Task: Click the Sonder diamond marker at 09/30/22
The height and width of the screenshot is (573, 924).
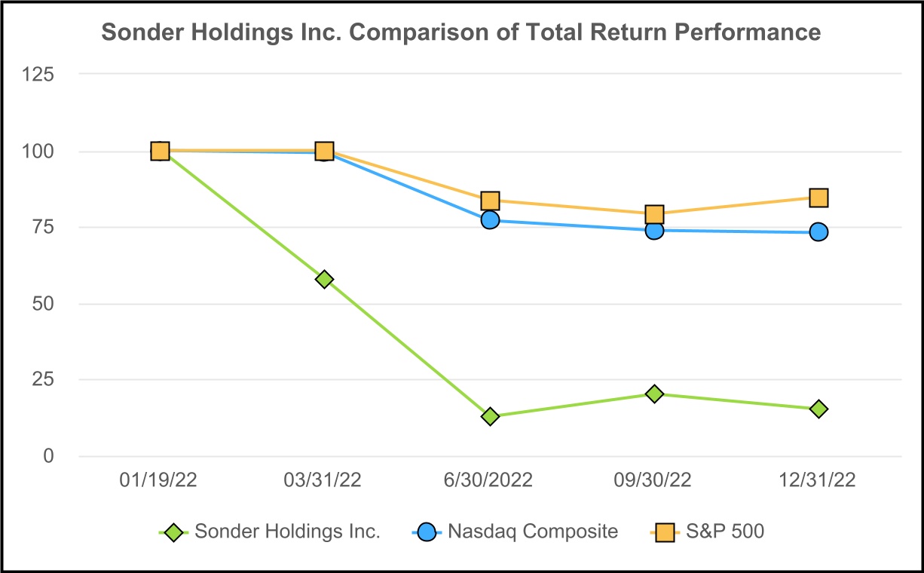Action: click(654, 394)
